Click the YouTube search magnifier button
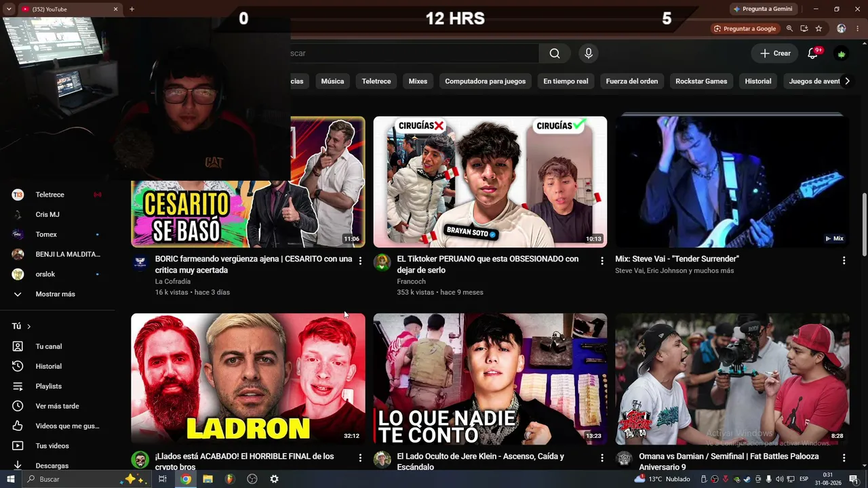This screenshot has height=488, width=868. [x=555, y=54]
